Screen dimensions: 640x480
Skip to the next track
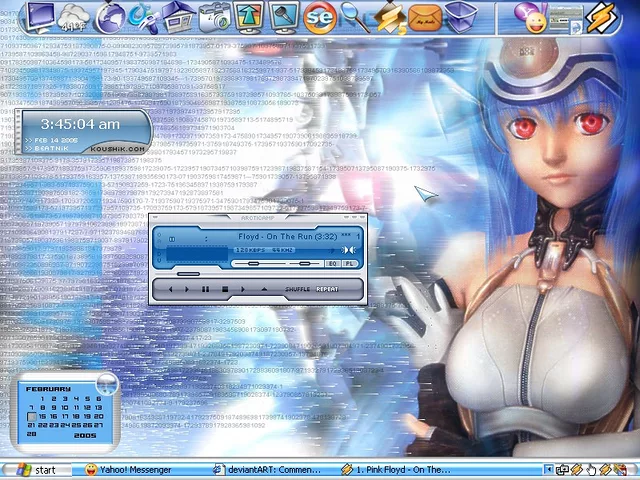[243, 289]
